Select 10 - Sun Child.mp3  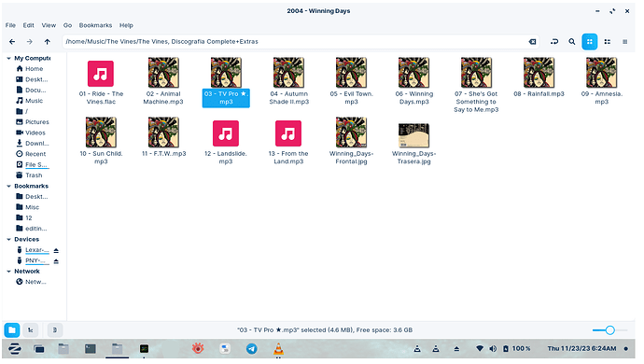coord(101,141)
